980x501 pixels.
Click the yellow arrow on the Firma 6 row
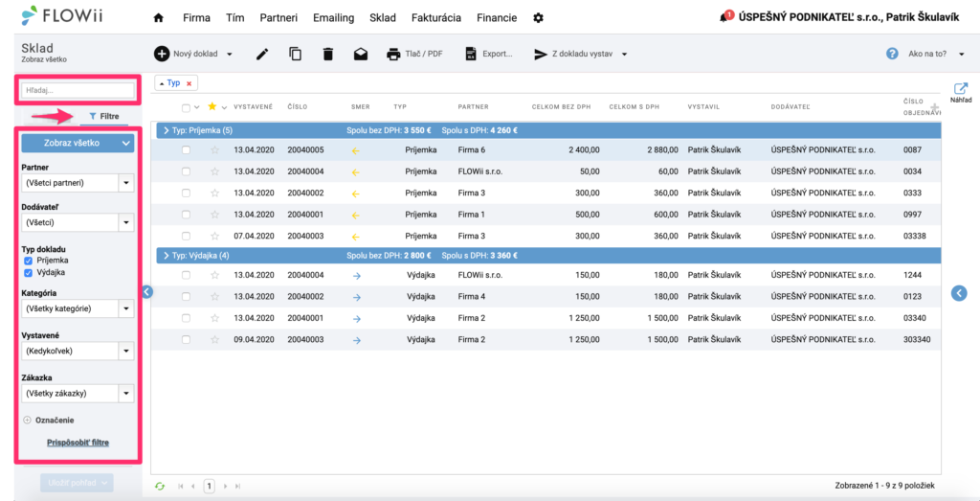[356, 150]
